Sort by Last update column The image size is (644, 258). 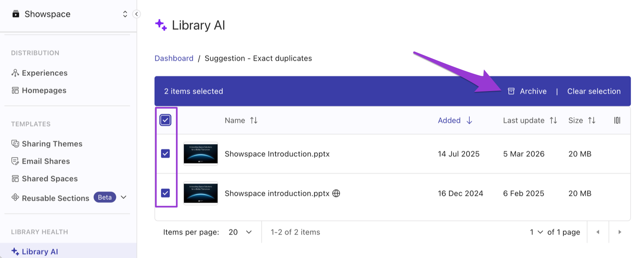(524, 121)
